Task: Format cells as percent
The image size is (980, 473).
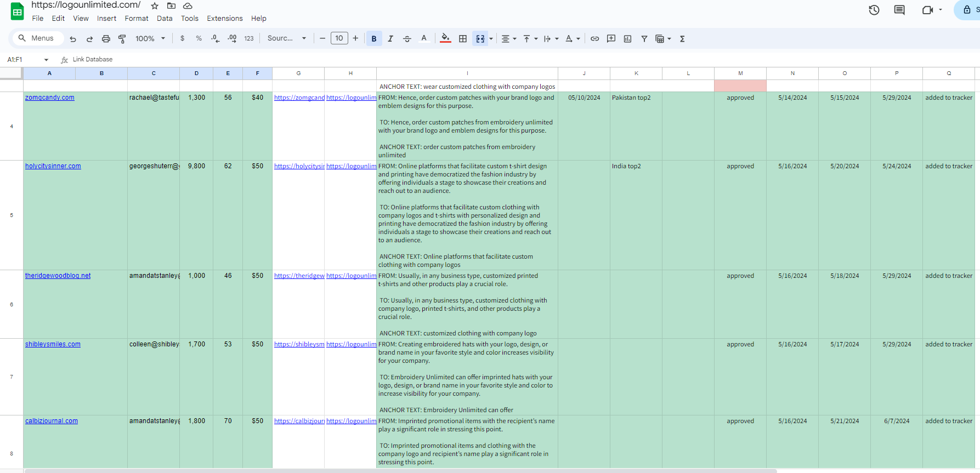Action: (199, 38)
